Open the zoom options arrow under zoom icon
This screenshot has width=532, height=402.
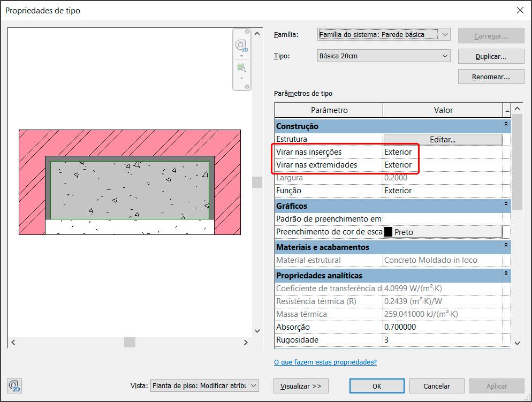(x=242, y=78)
